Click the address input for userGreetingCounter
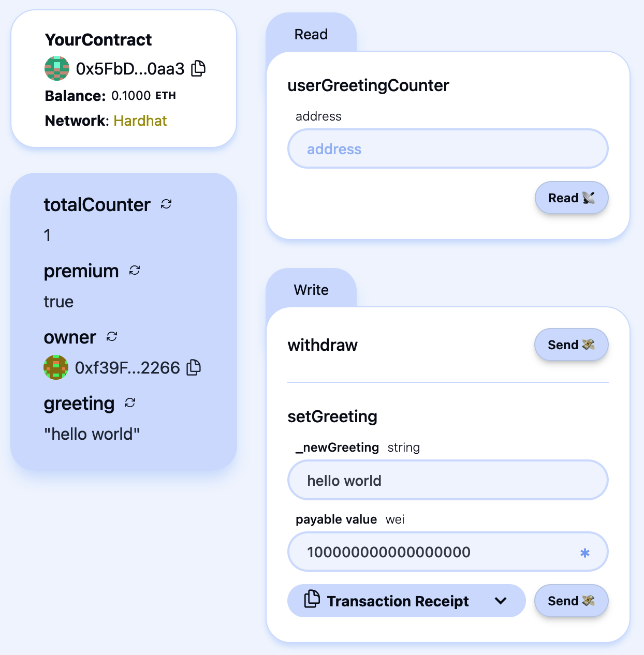Image resolution: width=644 pixels, height=655 pixels. point(447,148)
